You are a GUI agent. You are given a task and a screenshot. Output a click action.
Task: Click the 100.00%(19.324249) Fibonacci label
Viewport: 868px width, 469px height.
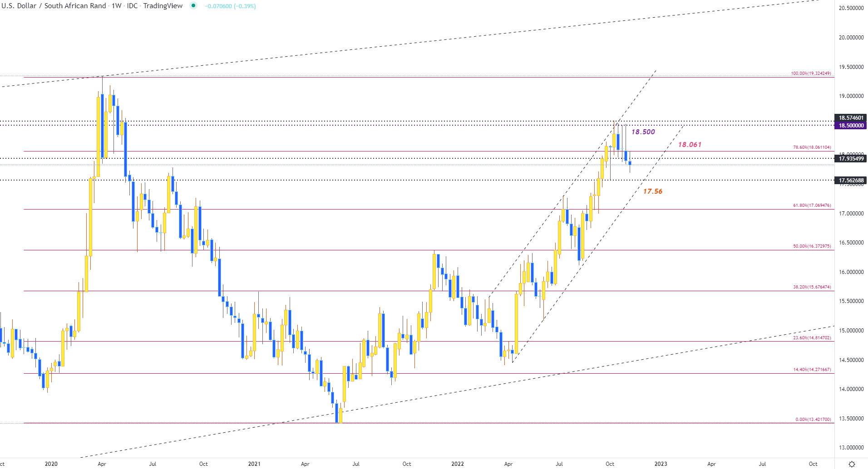click(811, 73)
